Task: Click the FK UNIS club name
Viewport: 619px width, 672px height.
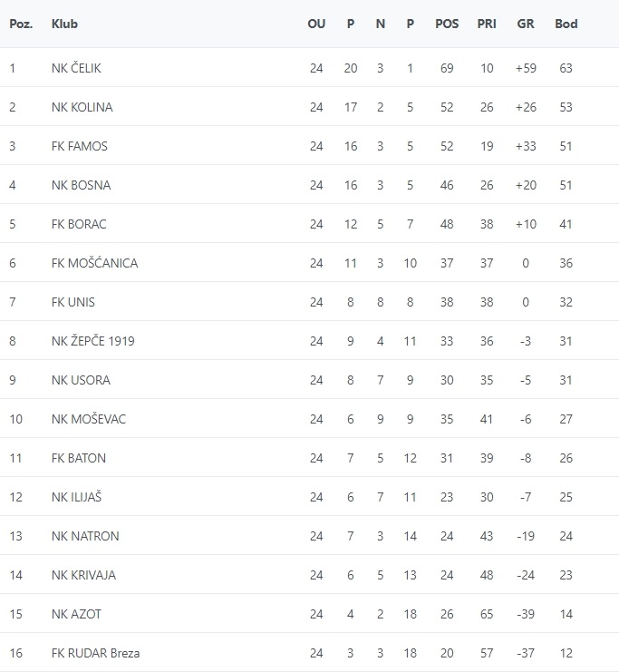Action: pyautogui.click(x=73, y=302)
